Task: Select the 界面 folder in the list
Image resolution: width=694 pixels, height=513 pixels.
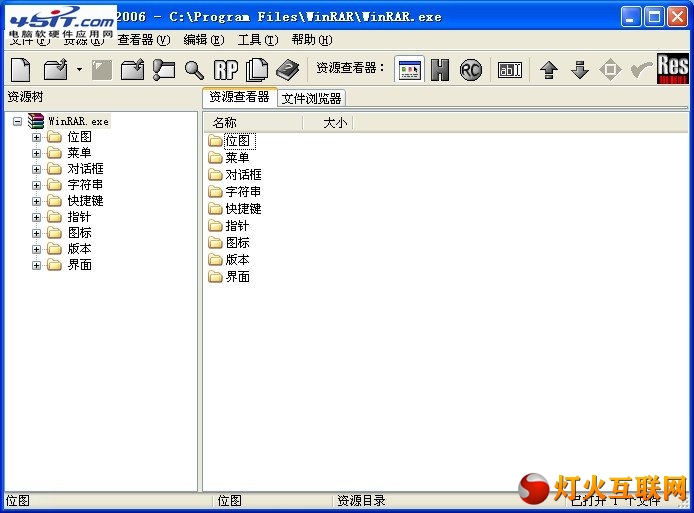Action: (x=229, y=277)
